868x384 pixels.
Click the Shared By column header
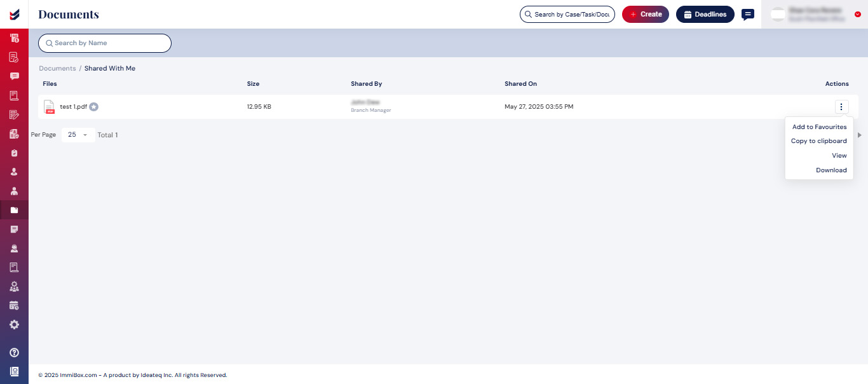coord(367,84)
